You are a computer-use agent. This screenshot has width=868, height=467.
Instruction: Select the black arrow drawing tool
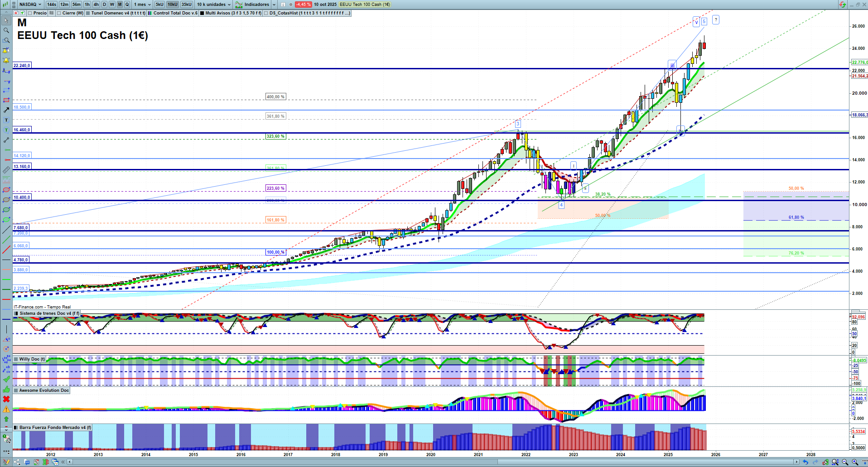(6, 110)
